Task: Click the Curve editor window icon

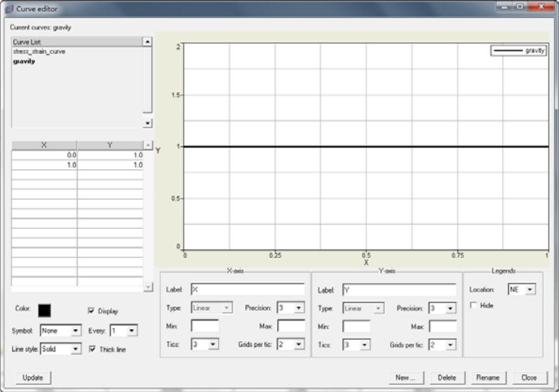Action: pos(9,8)
